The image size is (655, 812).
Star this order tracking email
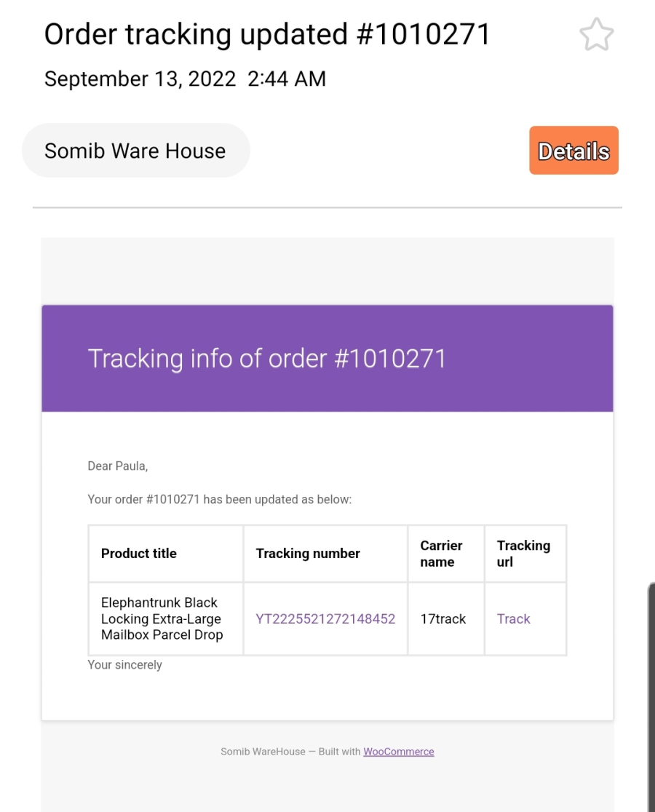597,35
